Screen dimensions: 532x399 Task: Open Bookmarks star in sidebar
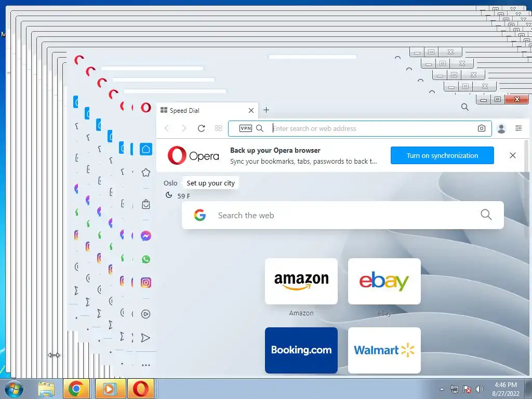tap(146, 172)
